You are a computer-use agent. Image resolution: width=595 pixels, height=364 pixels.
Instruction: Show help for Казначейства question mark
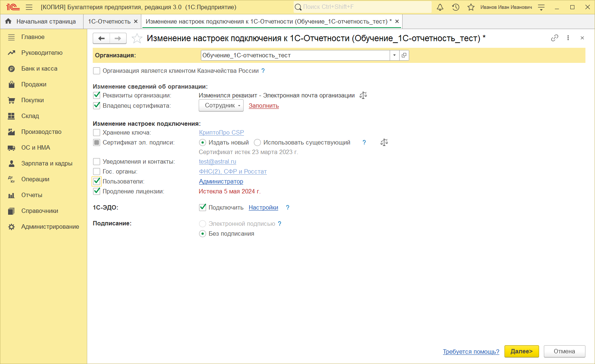(263, 71)
